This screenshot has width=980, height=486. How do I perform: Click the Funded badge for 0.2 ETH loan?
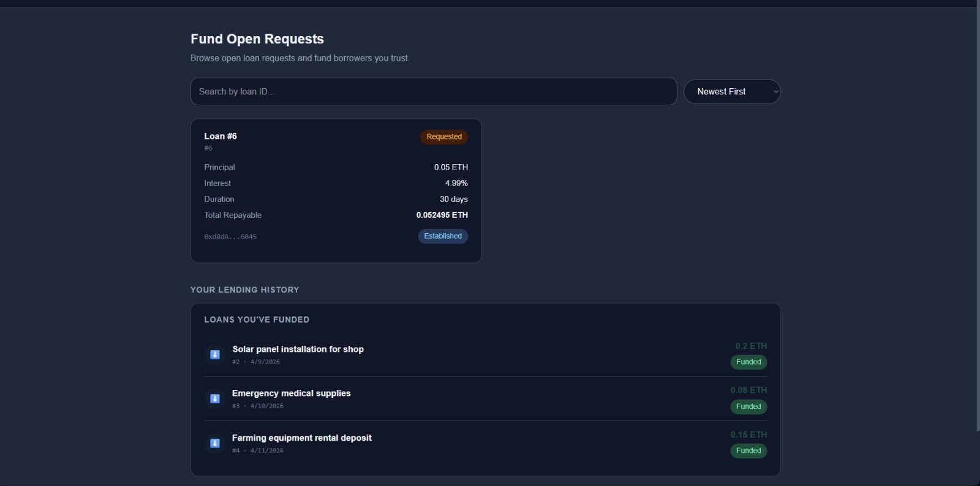[748, 362]
